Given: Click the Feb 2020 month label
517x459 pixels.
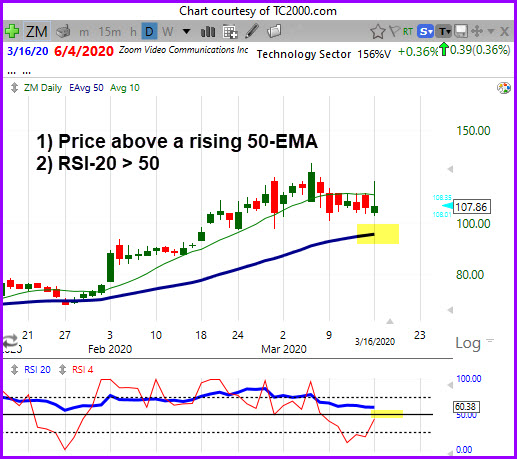Looking at the screenshot, I should point(110,349).
